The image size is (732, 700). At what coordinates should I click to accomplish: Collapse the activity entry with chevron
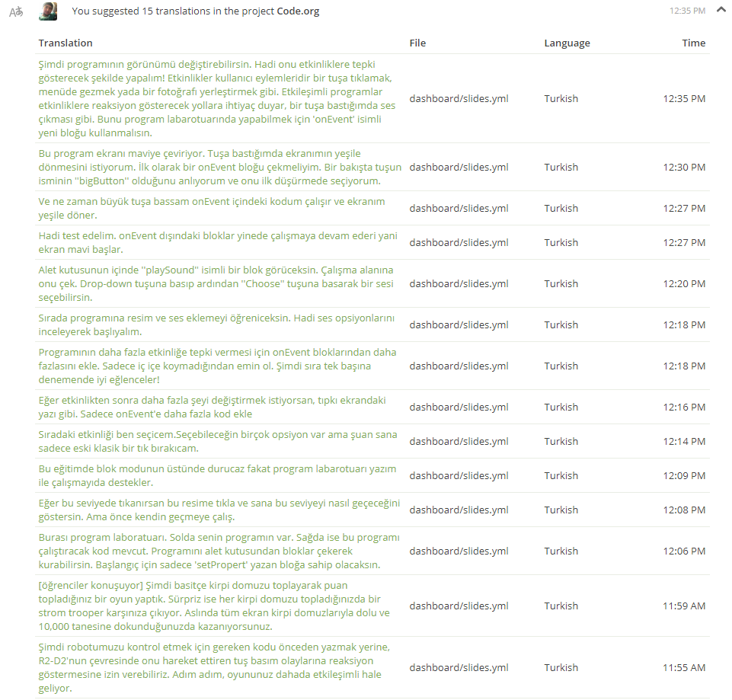click(x=721, y=10)
